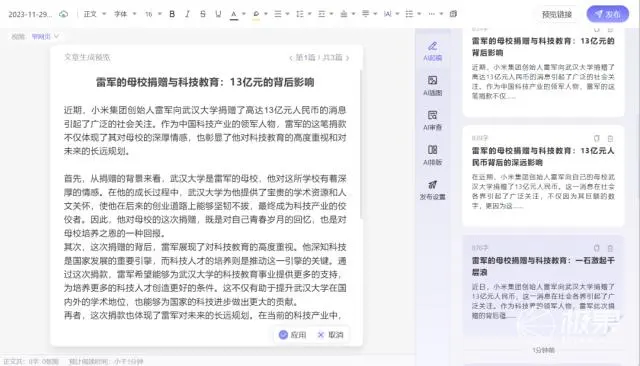Screen dimensions: 640x366
Task: Toggle bold formatting
Action: (172, 14)
